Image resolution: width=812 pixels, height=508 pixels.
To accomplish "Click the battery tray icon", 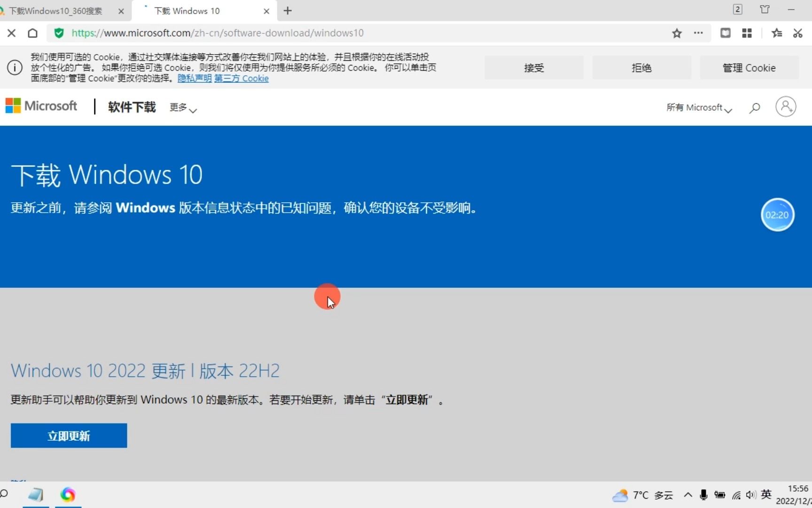I will pyautogui.click(x=720, y=495).
